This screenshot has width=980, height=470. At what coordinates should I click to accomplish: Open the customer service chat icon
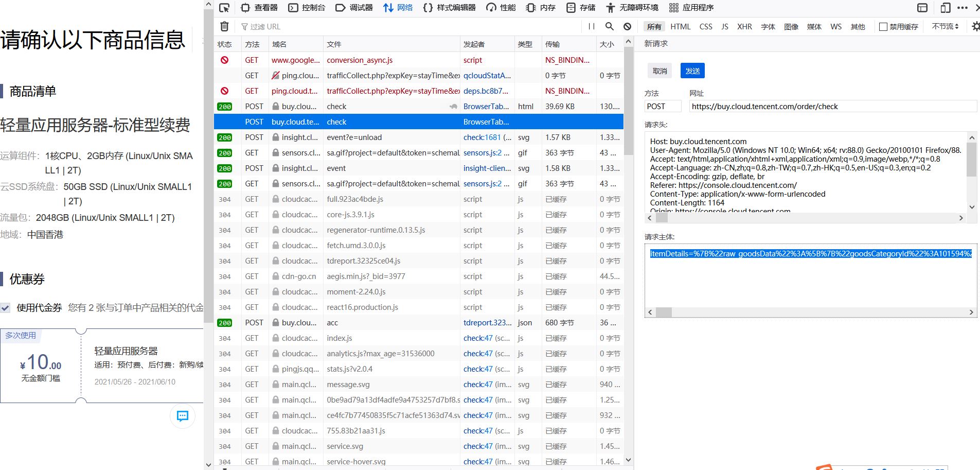coord(183,416)
